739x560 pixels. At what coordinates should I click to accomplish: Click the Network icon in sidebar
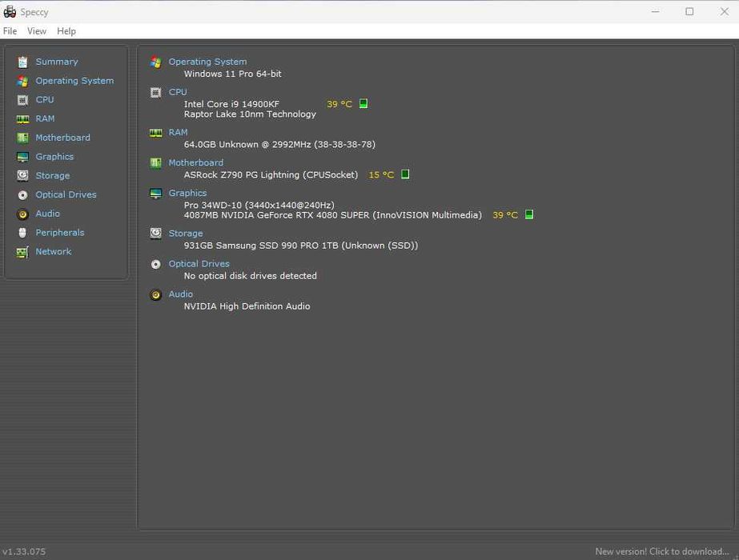tap(22, 252)
